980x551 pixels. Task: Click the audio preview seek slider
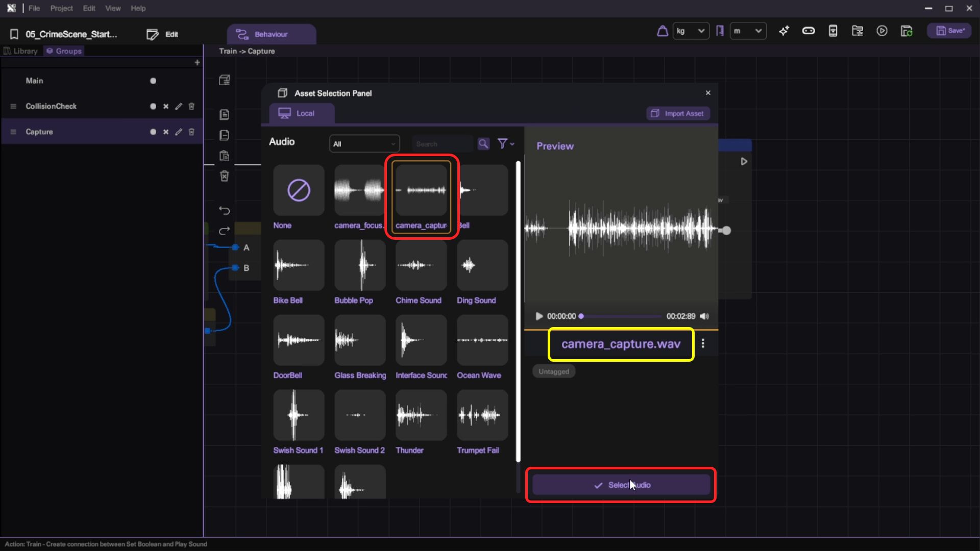[x=620, y=316]
